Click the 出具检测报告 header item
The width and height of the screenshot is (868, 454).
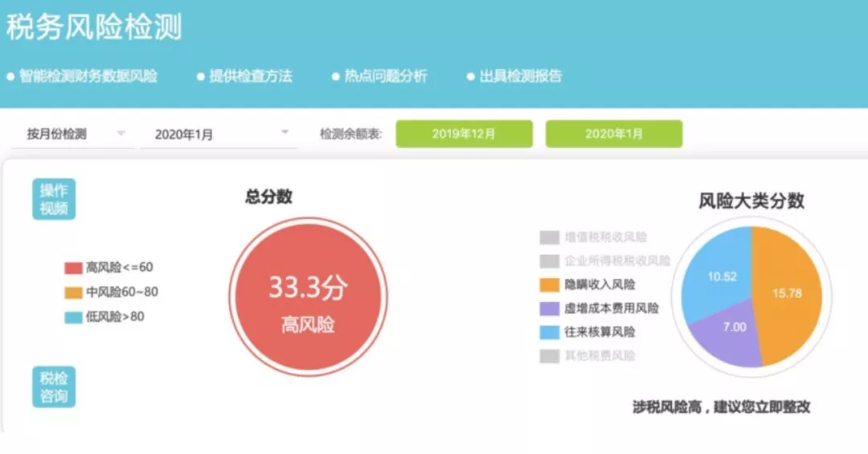(515, 76)
